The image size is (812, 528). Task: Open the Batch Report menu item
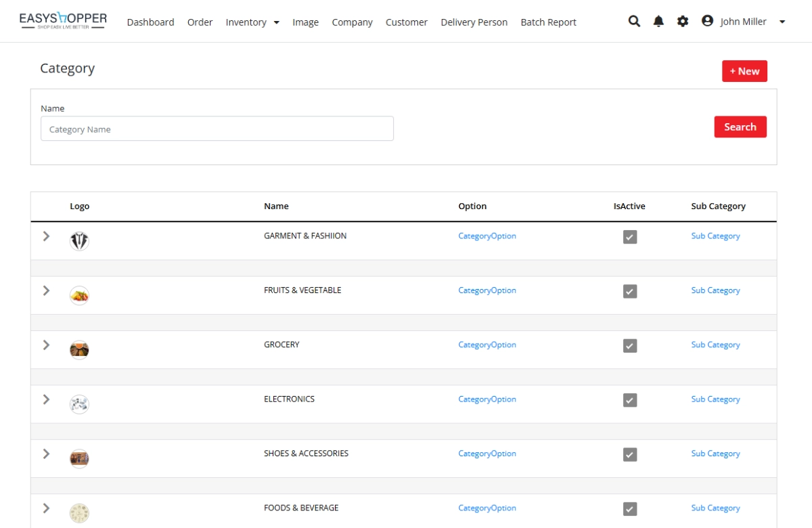(x=548, y=22)
